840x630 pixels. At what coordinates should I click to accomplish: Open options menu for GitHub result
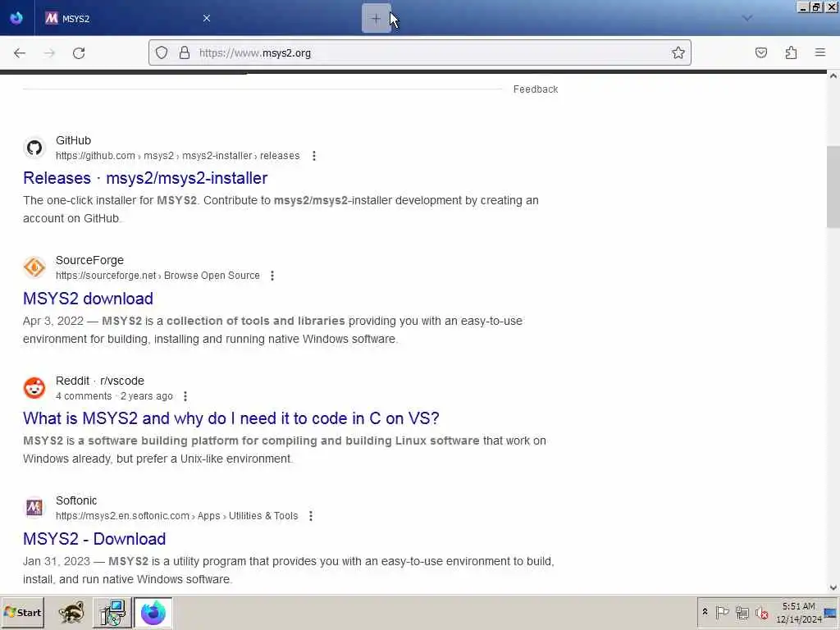pos(314,156)
